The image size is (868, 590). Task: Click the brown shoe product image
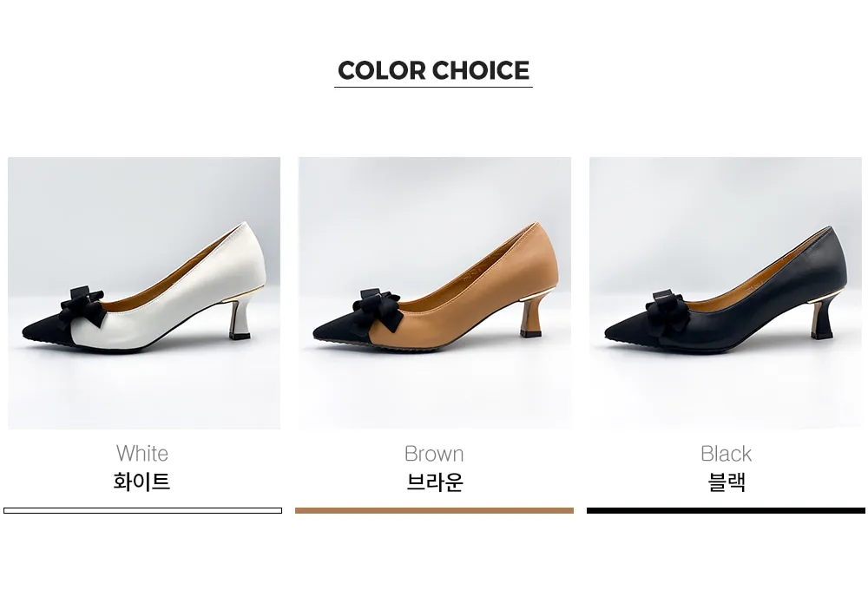435,292
